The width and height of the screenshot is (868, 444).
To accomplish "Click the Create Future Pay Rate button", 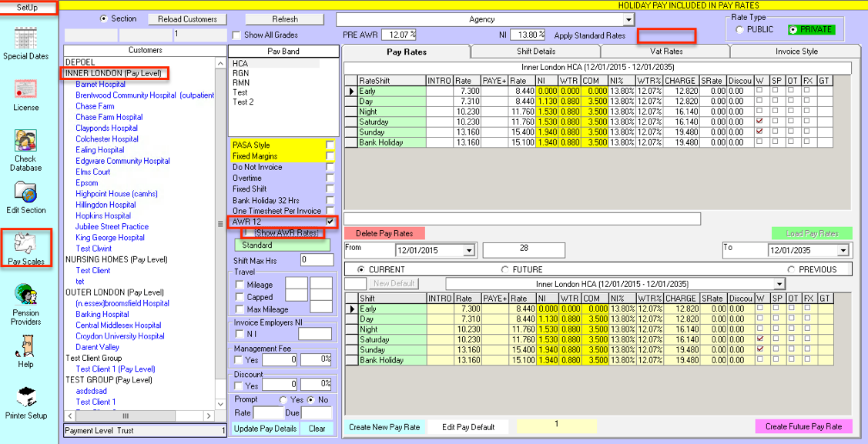I will pos(803,426).
